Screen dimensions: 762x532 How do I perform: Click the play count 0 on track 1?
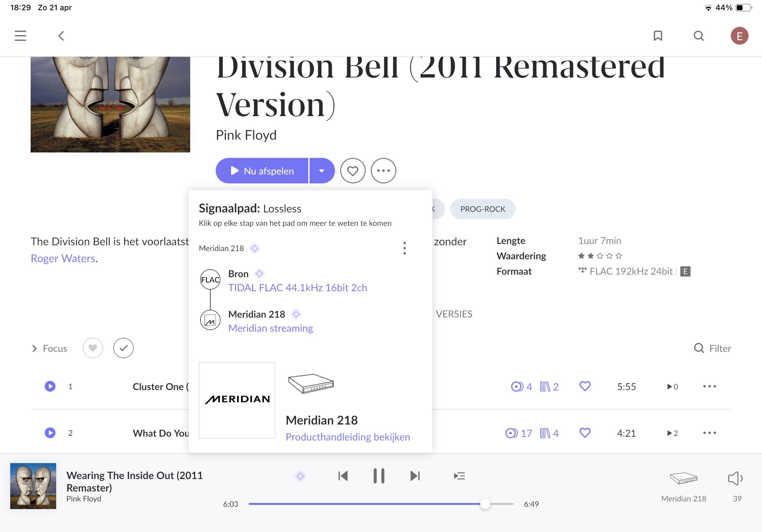click(672, 387)
